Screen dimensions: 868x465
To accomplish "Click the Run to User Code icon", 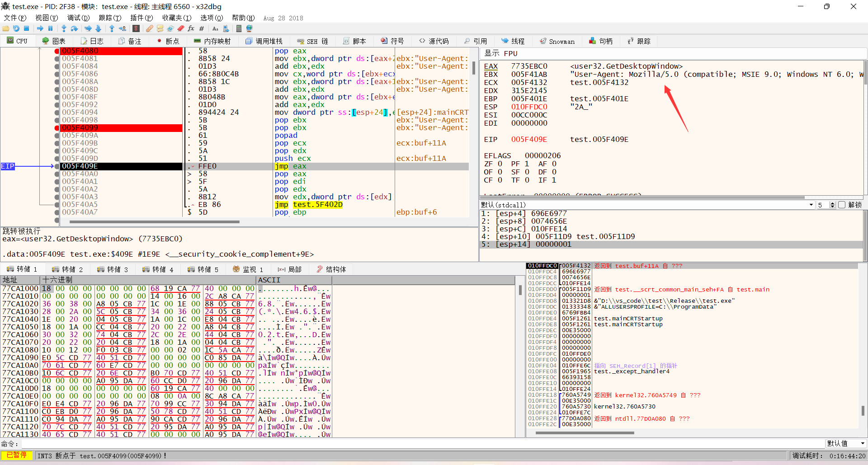I will pos(122,28).
